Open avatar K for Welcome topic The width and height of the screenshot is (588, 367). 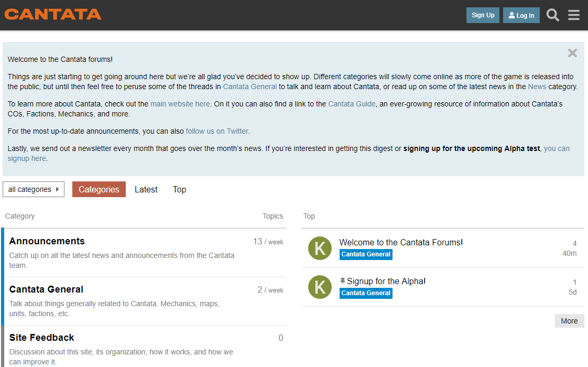click(x=320, y=248)
